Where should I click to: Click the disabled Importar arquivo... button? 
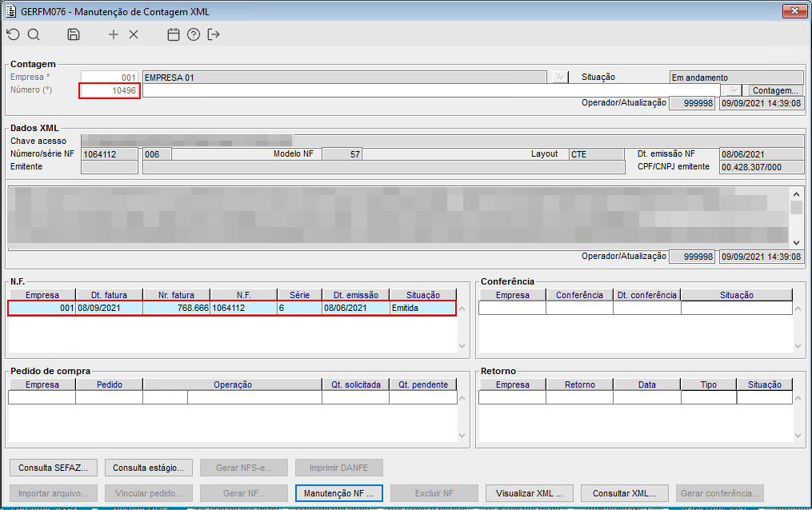[54, 493]
